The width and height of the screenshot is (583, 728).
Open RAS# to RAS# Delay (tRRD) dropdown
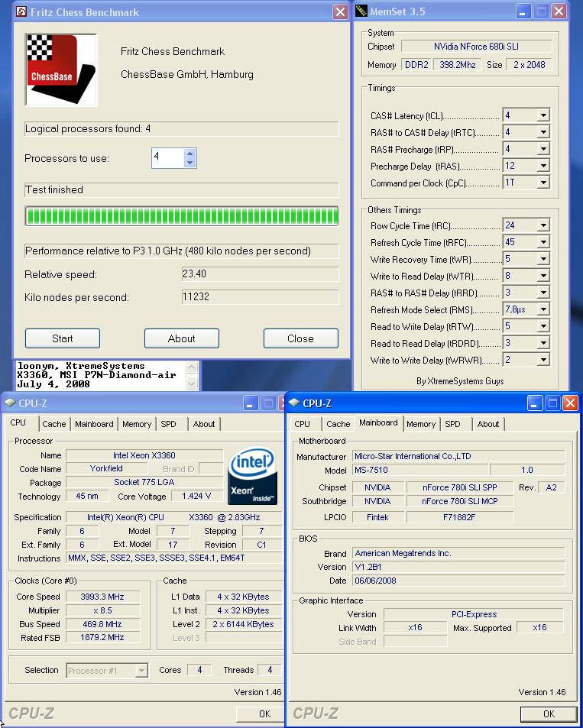(x=543, y=293)
